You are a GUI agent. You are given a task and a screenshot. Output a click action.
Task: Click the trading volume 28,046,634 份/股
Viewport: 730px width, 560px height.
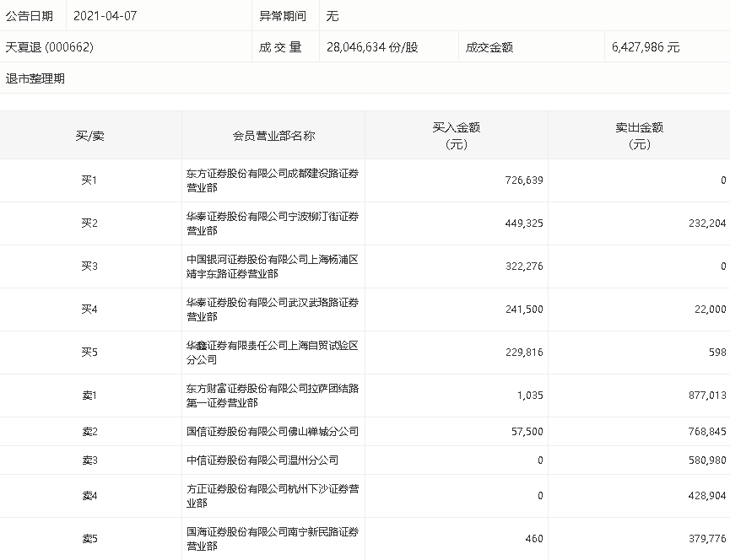(372, 47)
